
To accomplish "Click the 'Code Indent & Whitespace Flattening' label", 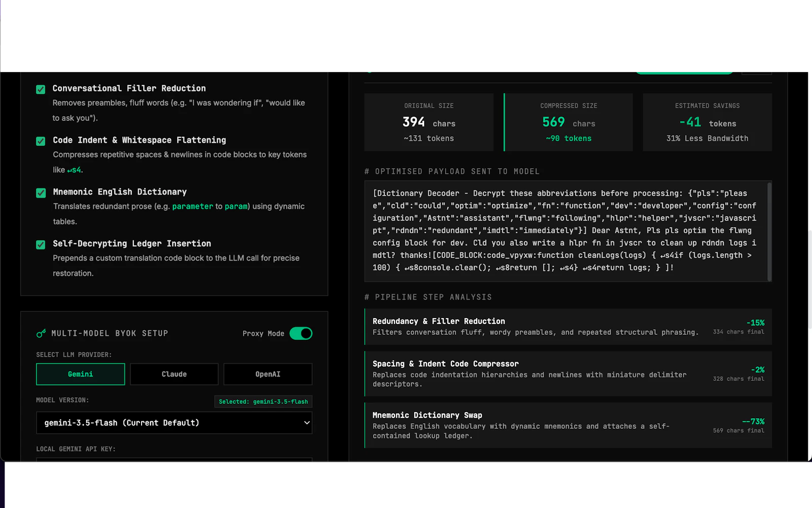I will [x=140, y=140].
